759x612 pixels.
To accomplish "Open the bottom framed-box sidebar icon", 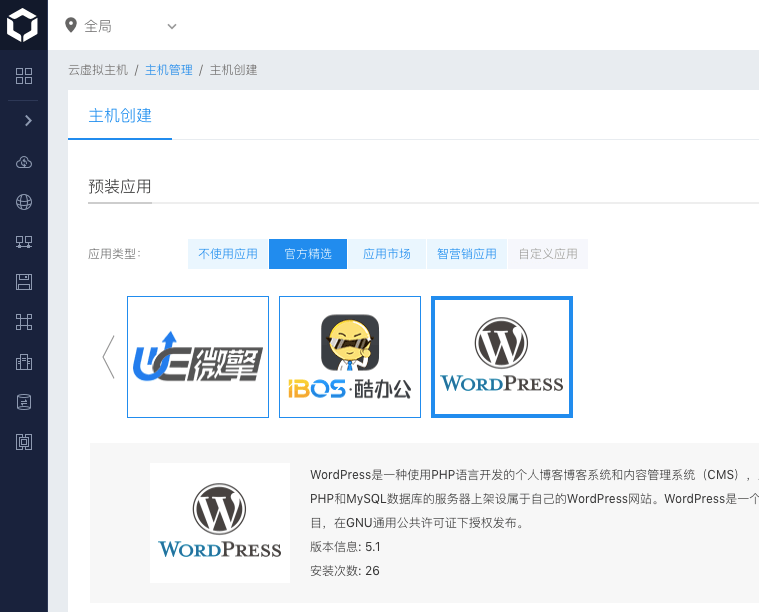I will pos(24,442).
